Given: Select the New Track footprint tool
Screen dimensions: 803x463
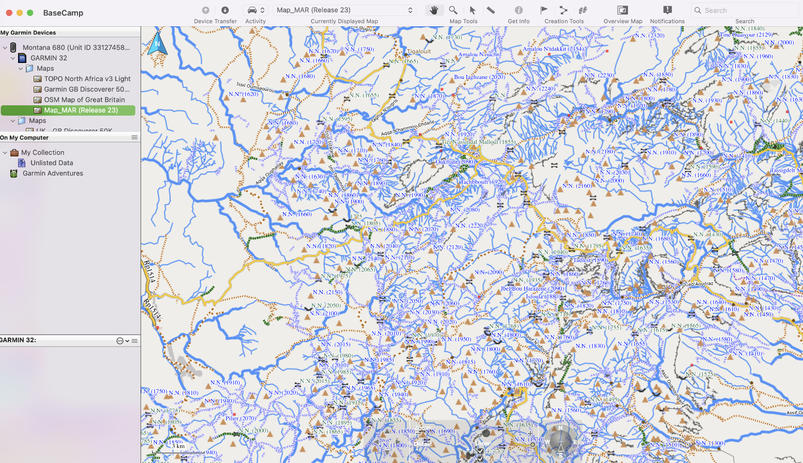Looking at the screenshot, I should (x=582, y=10).
